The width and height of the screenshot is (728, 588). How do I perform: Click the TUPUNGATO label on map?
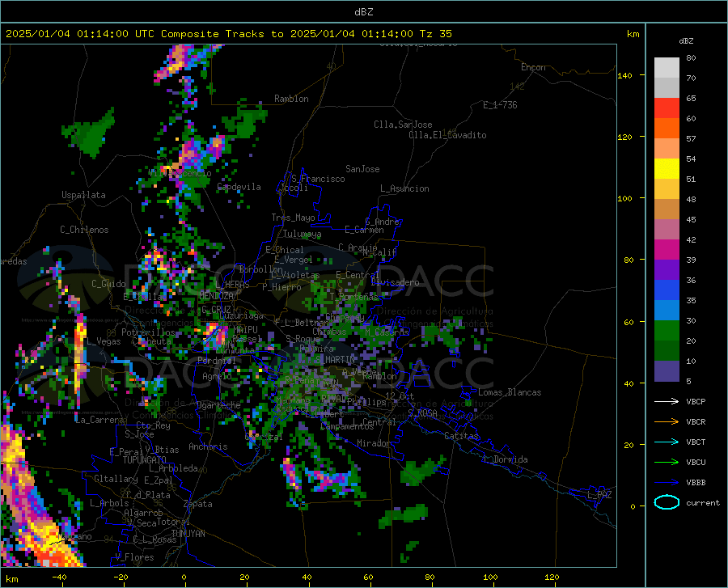[145, 460]
